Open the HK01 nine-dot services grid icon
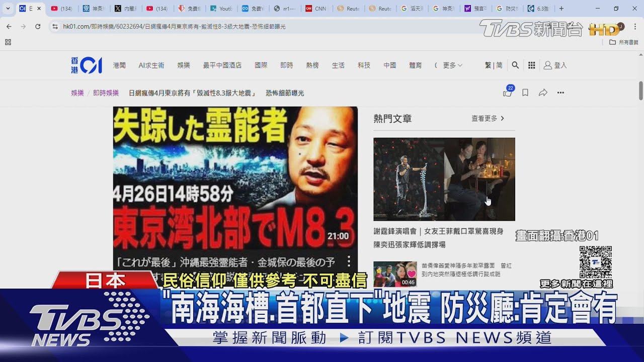Screen dimensions: 644x362 pos(531,65)
